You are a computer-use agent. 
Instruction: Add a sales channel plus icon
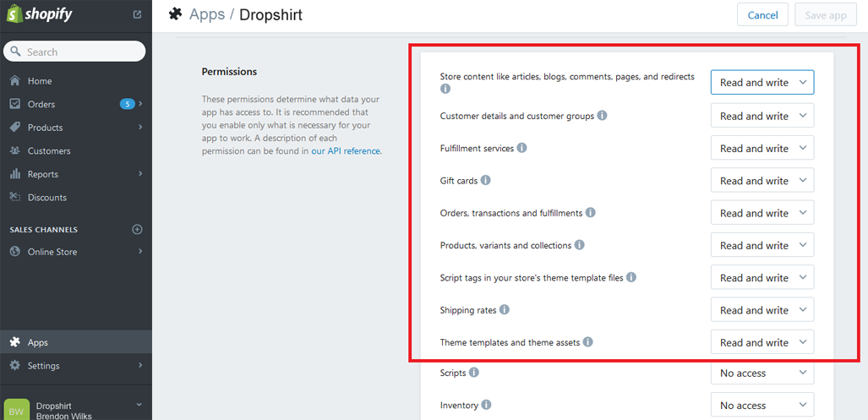click(137, 229)
